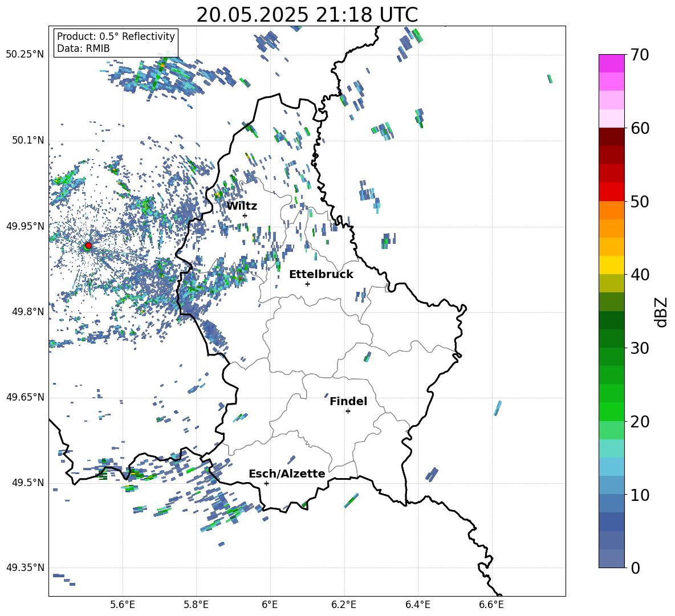Click the 6°E longitude label
Image resolution: width=675 pixels, height=616 pixels.
coord(270,605)
